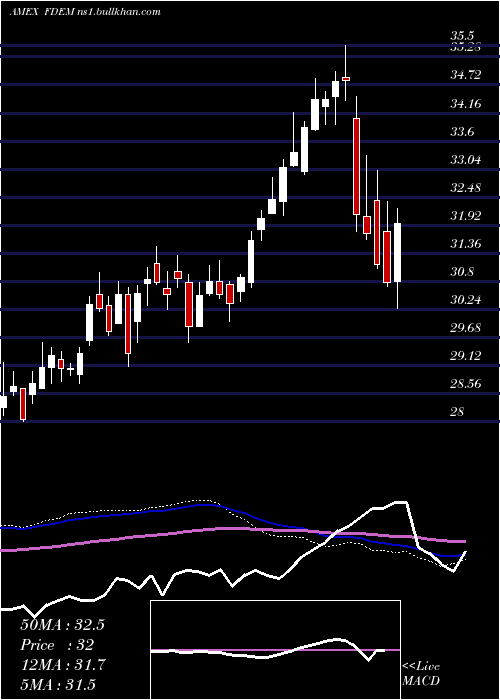The height and width of the screenshot is (700, 500).
Task: Click the 31.92 price axis label
Action: 466,216
